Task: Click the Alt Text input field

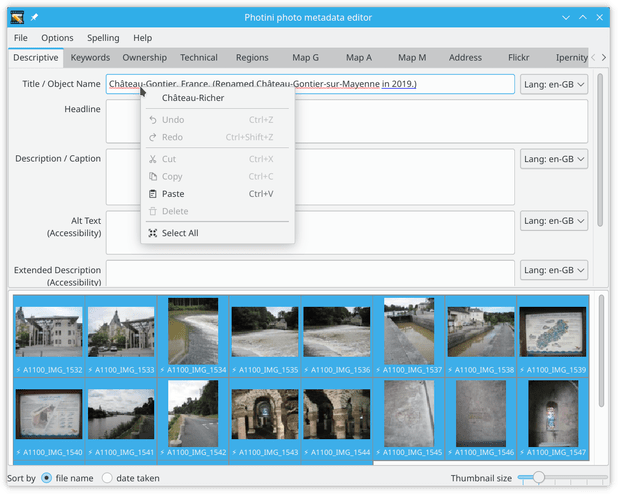Action: [x=310, y=233]
